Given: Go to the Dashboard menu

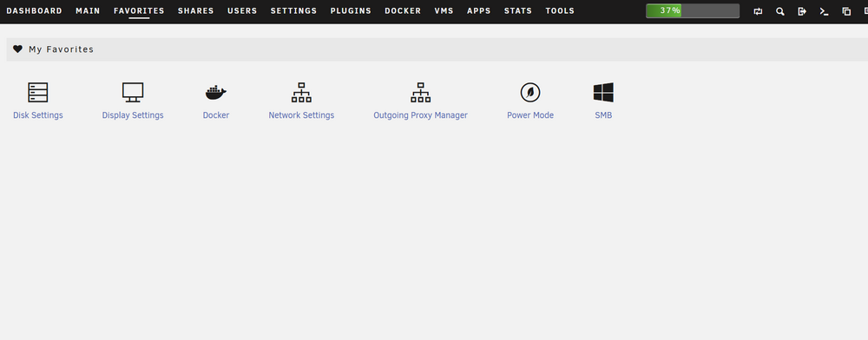Looking at the screenshot, I should 35,11.
